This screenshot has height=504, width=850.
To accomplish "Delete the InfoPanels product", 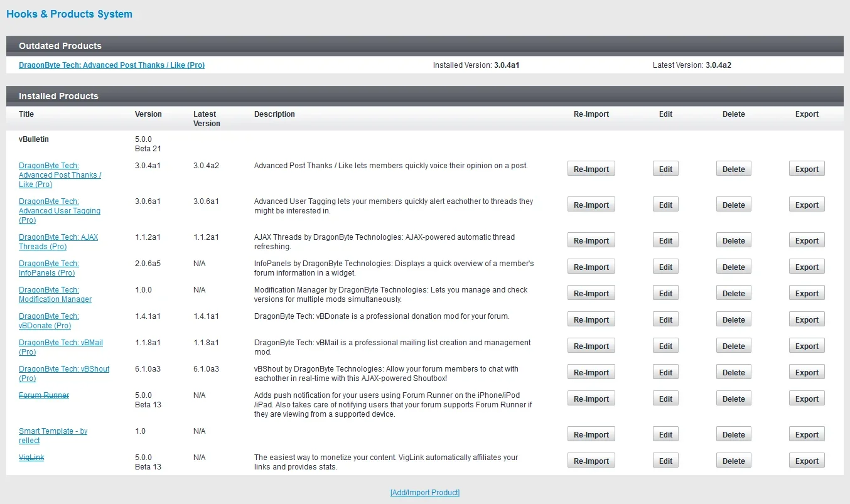I will click(734, 267).
